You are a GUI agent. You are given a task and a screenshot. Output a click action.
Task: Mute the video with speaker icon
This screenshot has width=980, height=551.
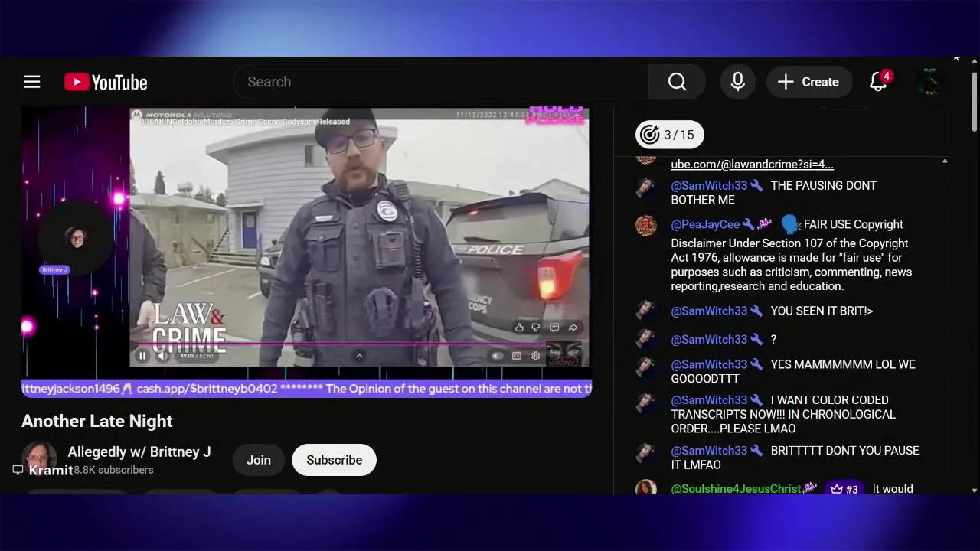point(162,356)
